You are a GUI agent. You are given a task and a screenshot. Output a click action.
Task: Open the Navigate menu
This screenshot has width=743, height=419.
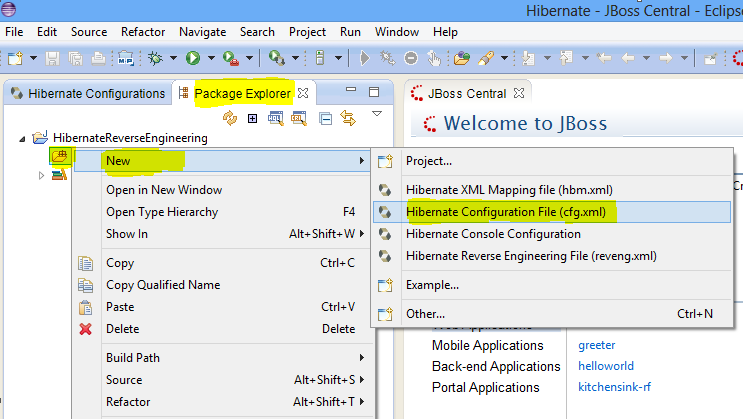coord(202,32)
